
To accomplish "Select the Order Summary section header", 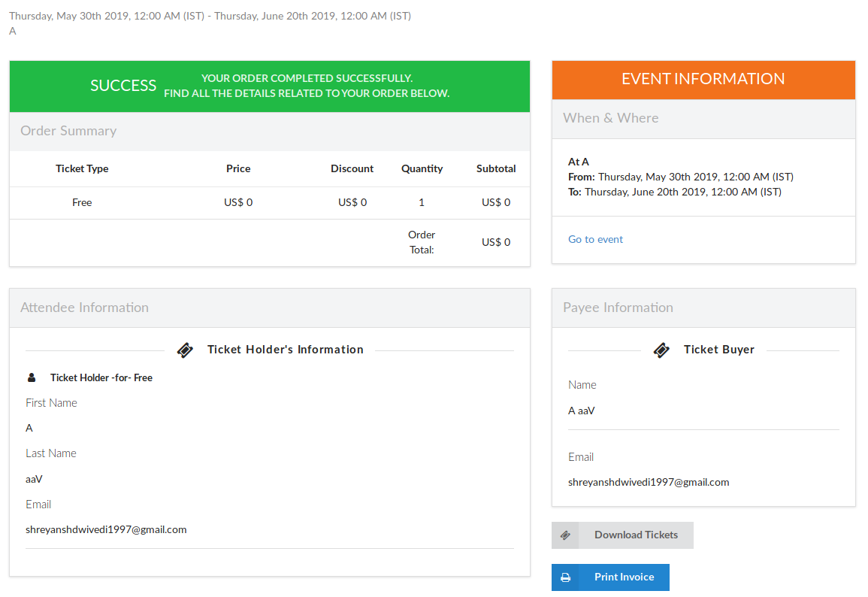I will [x=68, y=130].
